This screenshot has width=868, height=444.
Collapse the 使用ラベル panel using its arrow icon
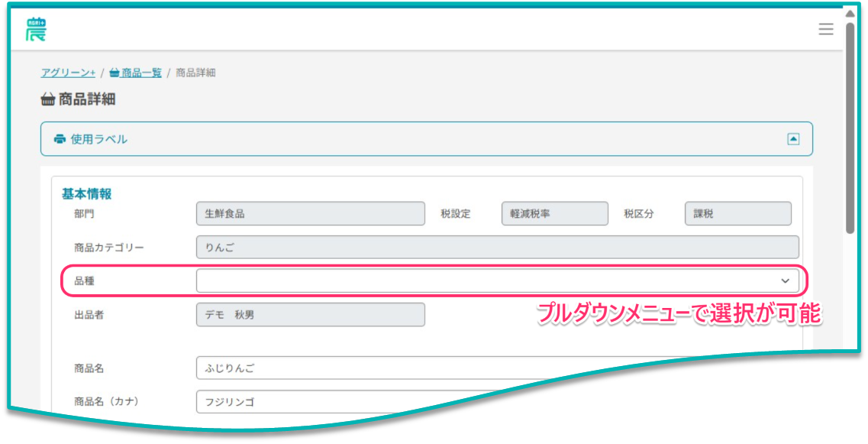click(793, 139)
